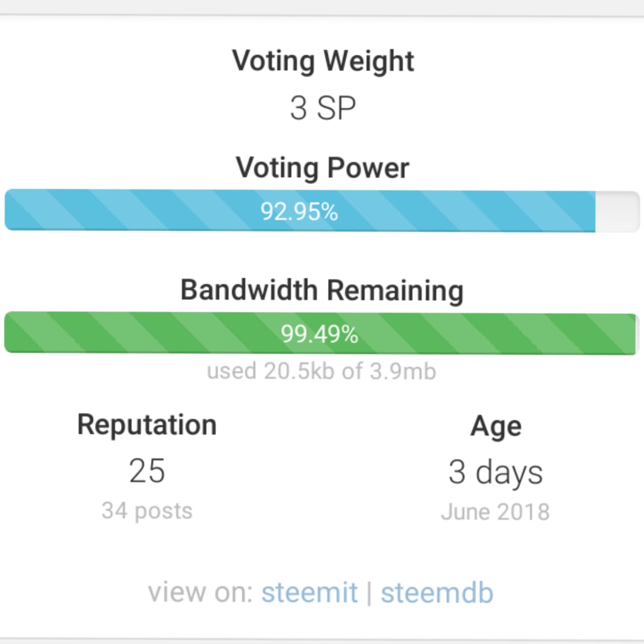Open the steemit profile link

(309, 592)
